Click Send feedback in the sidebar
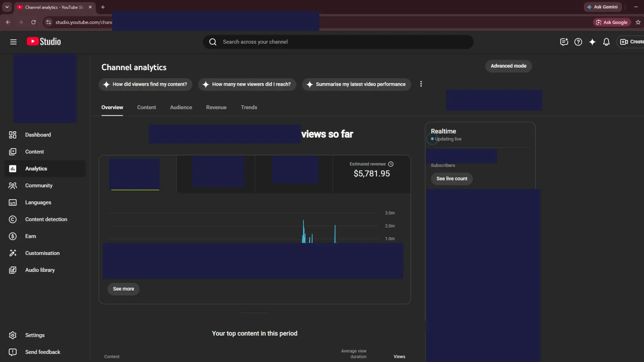Viewport: 644px width, 362px height. click(x=45, y=352)
